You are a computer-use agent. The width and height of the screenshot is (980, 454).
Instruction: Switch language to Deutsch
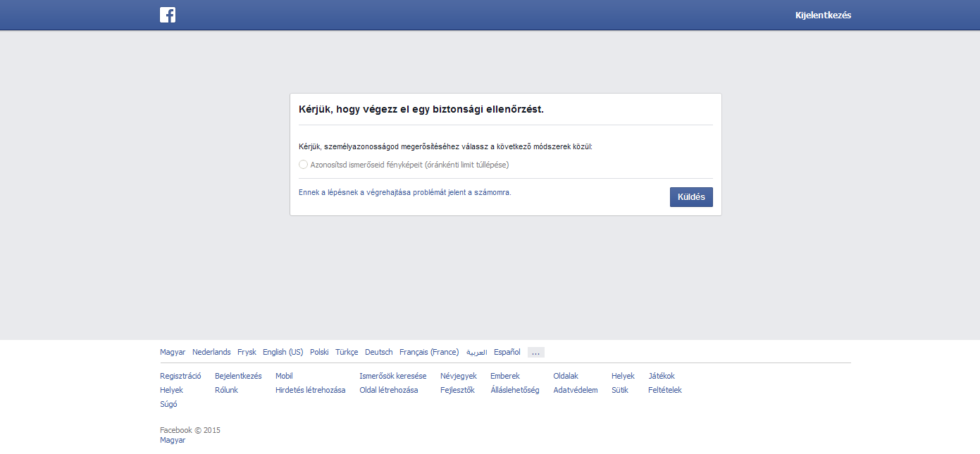(378, 352)
